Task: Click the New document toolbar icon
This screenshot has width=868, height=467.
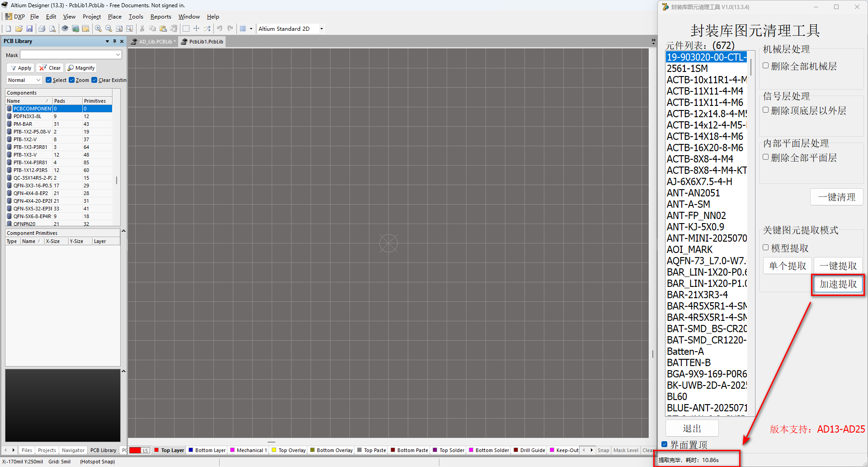Action: click(9, 29)
